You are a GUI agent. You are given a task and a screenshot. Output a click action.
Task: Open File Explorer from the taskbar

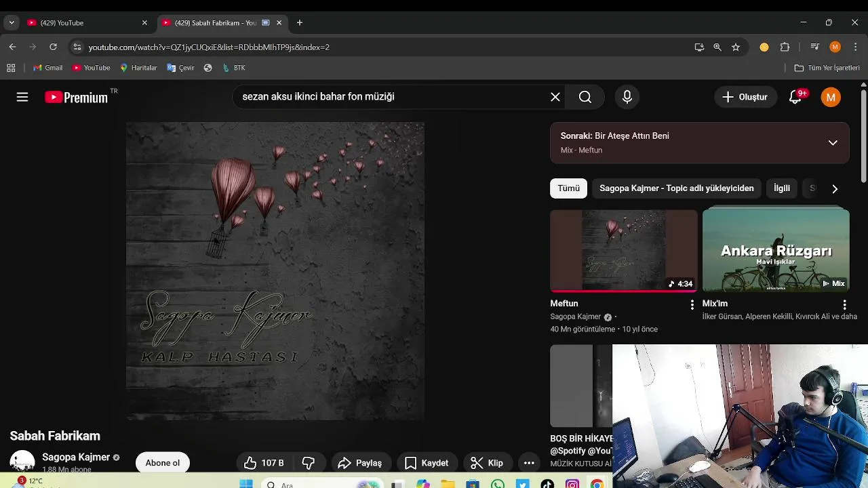coord(448,484)
